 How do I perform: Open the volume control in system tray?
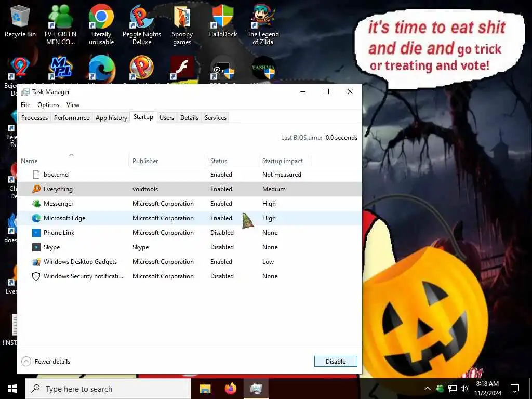click(x=464, y=389)
